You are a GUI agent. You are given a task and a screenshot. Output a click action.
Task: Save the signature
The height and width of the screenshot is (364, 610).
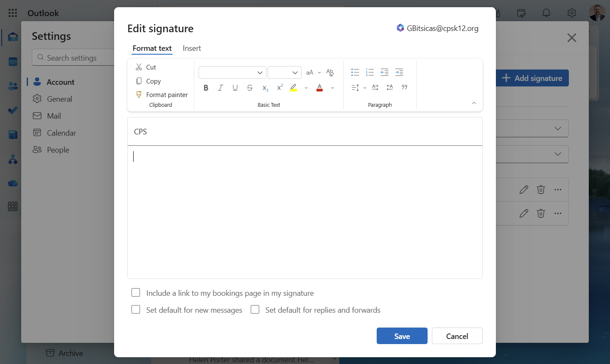click(402, 336)
